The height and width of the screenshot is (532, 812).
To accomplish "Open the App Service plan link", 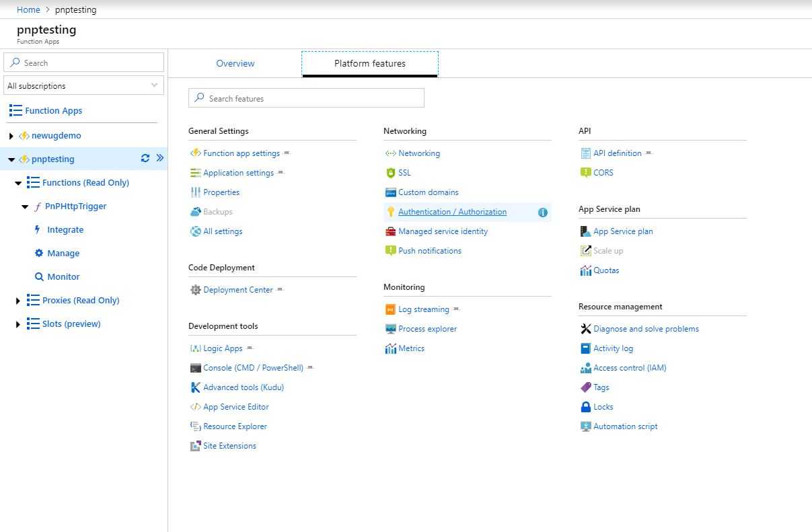I will tap(623, 231).
